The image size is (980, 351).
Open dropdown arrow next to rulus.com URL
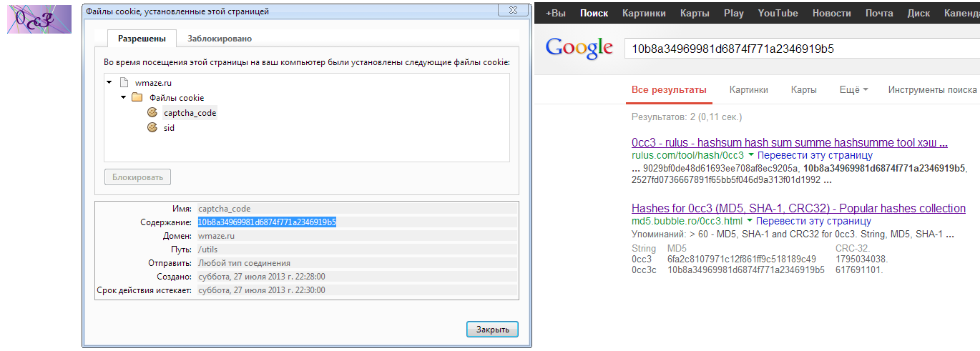751,155
